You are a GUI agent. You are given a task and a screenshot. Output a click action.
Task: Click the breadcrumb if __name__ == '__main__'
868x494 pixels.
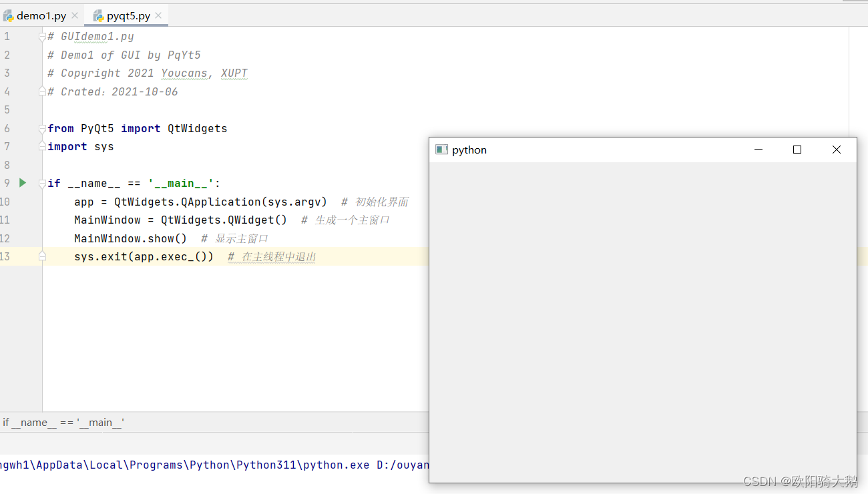(65, 422)
